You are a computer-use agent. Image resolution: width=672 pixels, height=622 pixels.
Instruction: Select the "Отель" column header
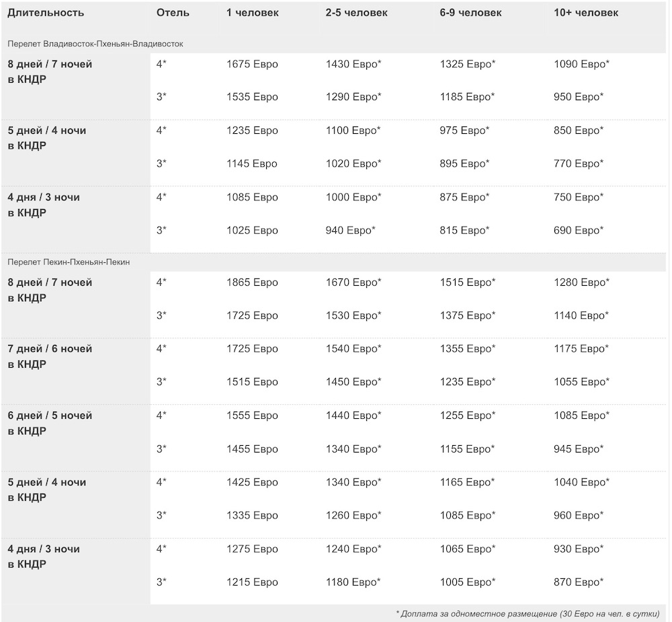pos(173,13)
